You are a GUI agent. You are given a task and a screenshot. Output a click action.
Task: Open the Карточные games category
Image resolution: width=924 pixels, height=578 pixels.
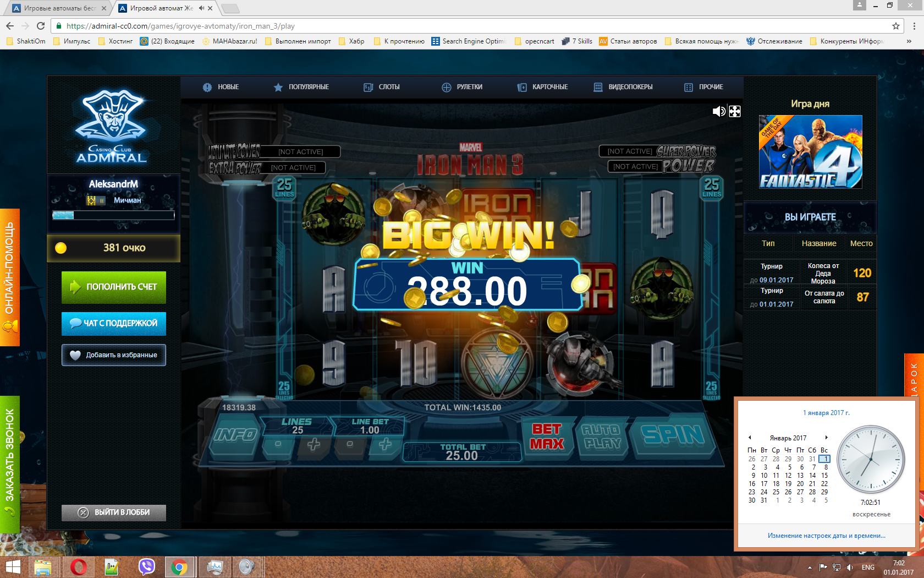coord(543,87)
